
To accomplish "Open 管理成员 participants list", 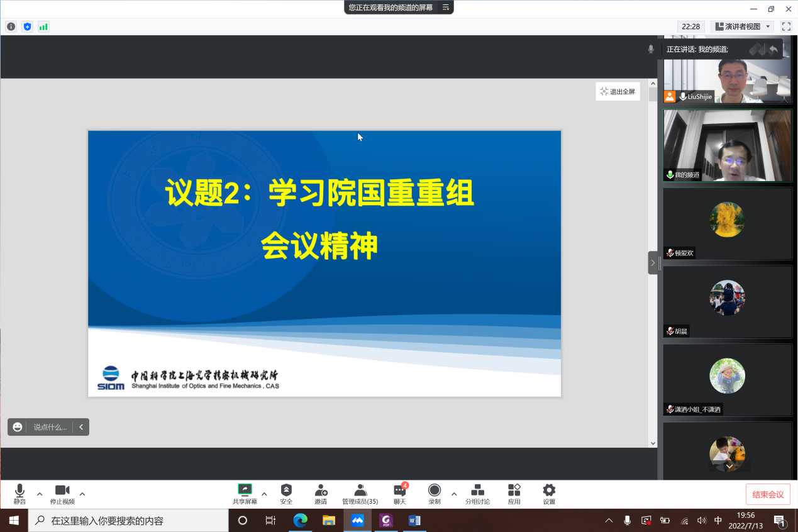I will click(360, 494).
